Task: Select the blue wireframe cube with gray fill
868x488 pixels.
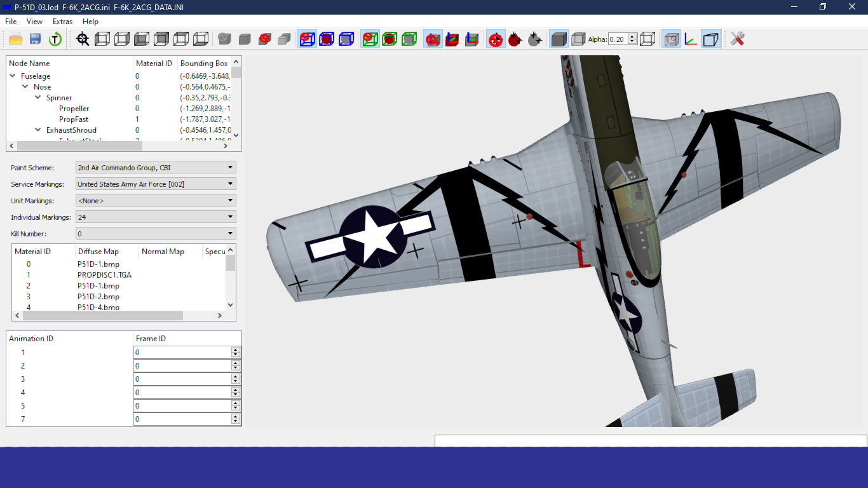Action: 346,39
